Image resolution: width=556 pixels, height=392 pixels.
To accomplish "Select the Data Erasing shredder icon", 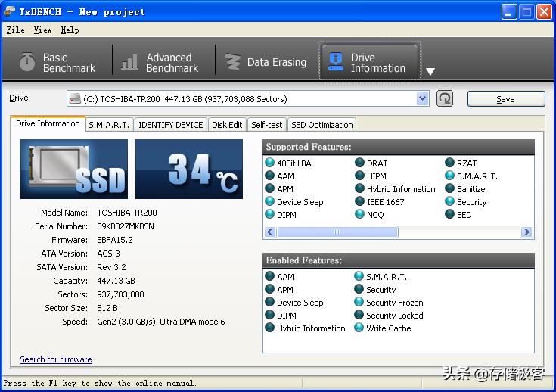I will [232, 62].
